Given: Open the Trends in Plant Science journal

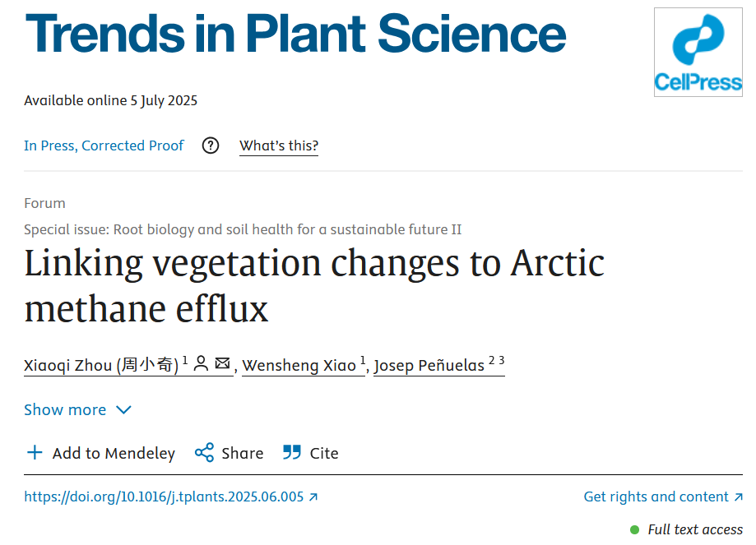Looking at the screenshot, I should click(x=295, y=33).
